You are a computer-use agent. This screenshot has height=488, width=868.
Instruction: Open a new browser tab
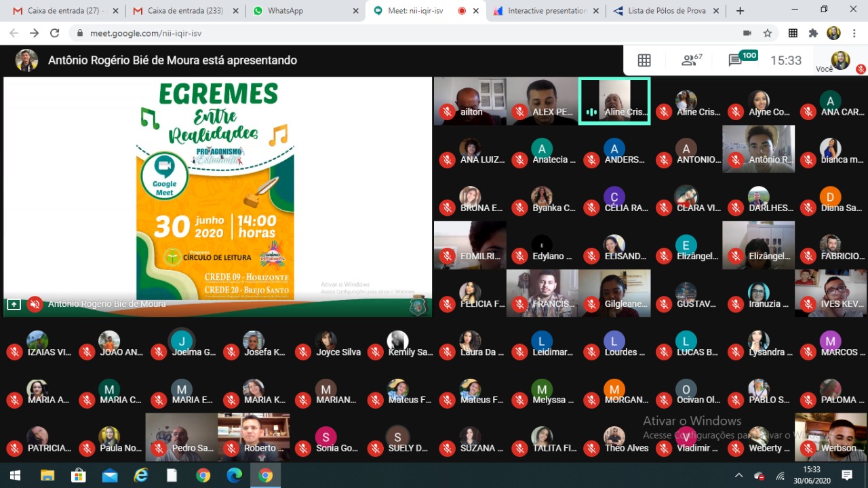point(740,11)
